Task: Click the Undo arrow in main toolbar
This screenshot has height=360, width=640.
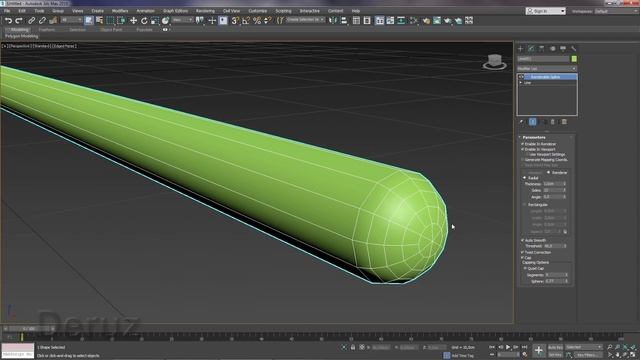Action: pyautogui.click(x=8, y=20)
